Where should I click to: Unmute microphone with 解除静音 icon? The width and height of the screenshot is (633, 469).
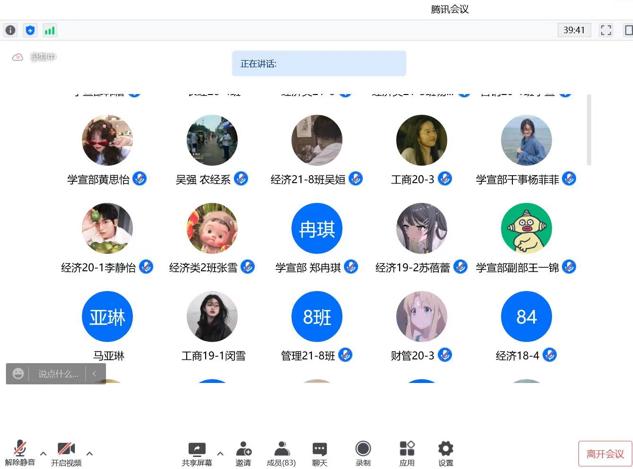point(19,449)
